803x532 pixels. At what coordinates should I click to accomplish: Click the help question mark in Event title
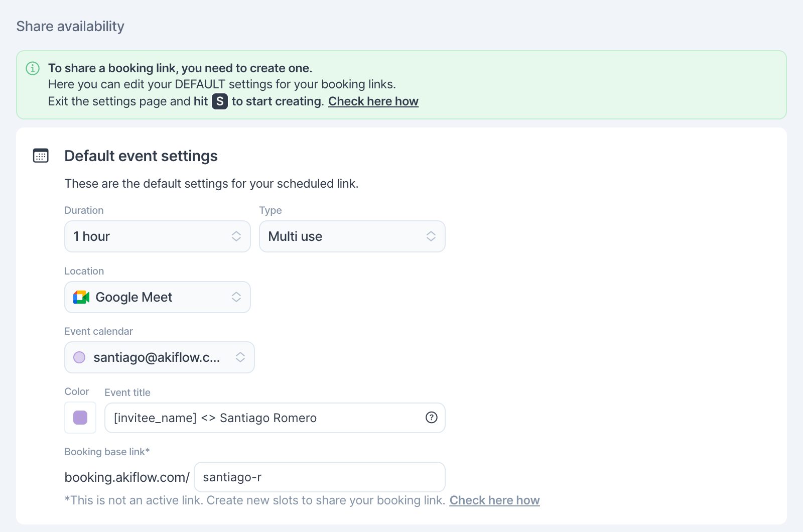(x=431, y=418)
